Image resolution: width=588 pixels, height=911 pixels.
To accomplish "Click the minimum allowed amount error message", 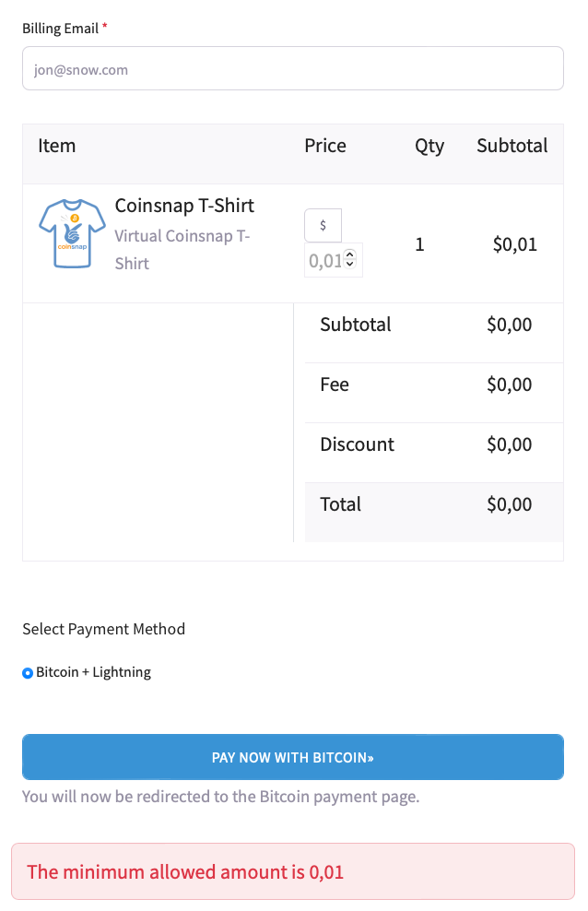I will click(x=185, y=871).
